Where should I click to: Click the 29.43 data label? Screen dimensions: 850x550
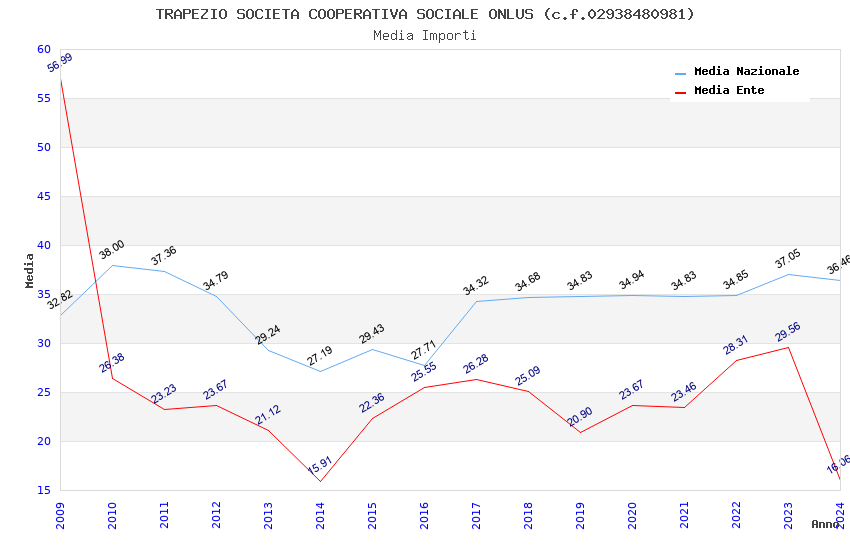[x=372, y=334]
